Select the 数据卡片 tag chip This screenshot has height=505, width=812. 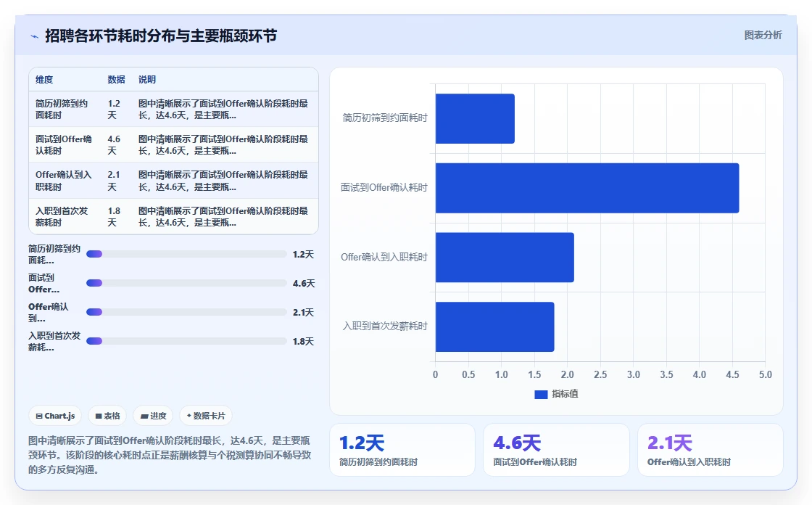[x=206, y=416]
